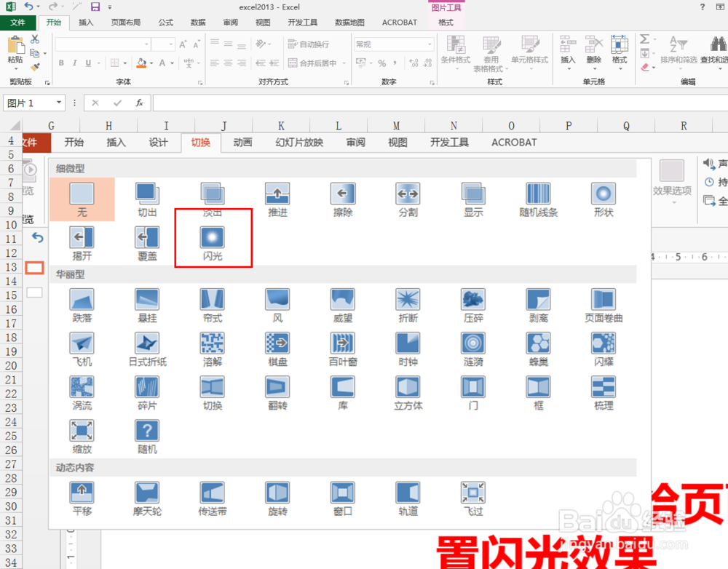The width and height of the screenshot is (728, 569).
Task: Select the 闪光 (Flash) transition
Action: point(212,243)
